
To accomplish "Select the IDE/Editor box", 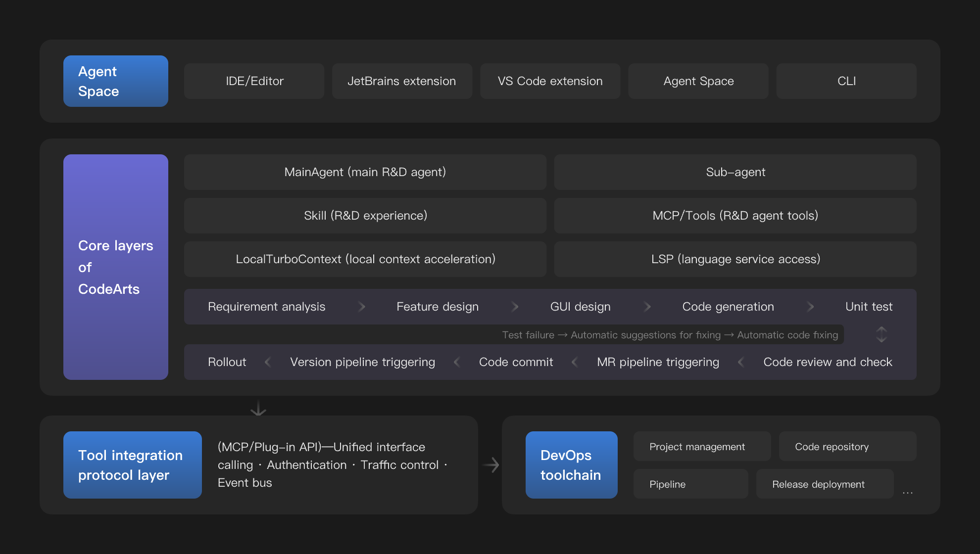I will (x=254, y=81).
